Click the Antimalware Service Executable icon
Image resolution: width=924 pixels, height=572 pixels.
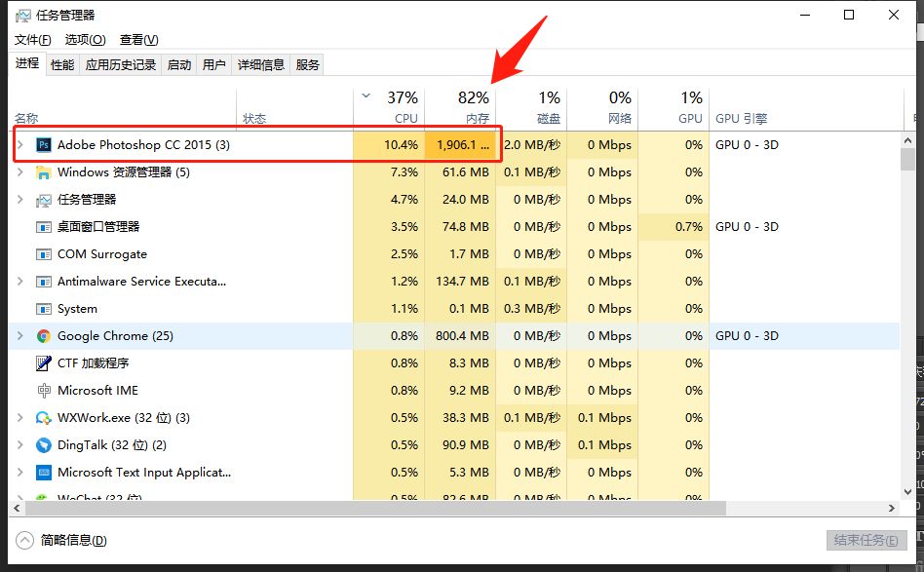tap(44, 282)
